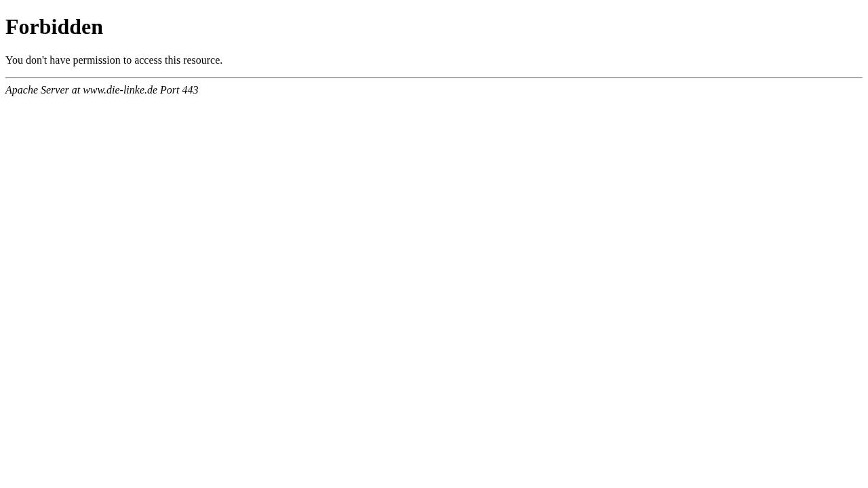Click the word 'at' in the server line
This screenshot has height=488, width=868.
click(76, 90)
